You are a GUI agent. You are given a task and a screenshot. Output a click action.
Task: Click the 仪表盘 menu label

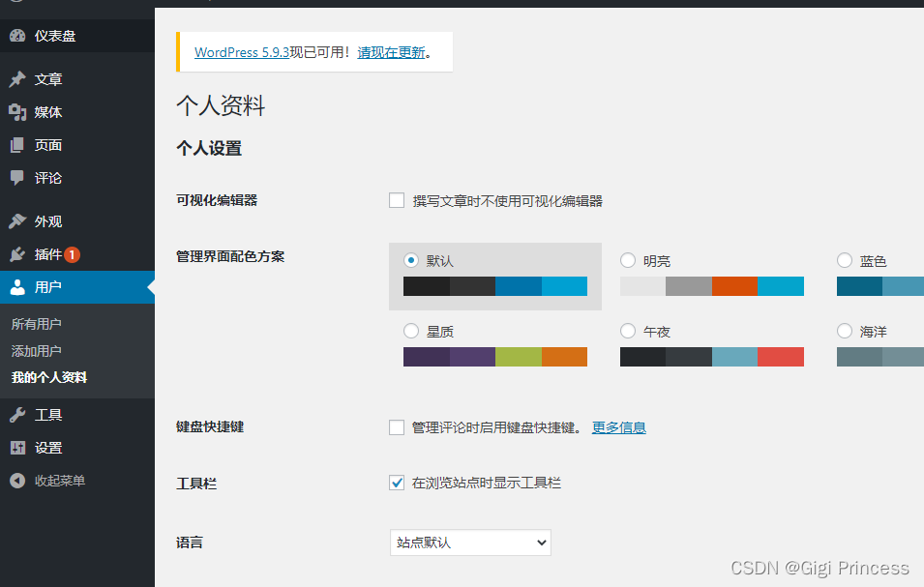click(x=55, y=36)
